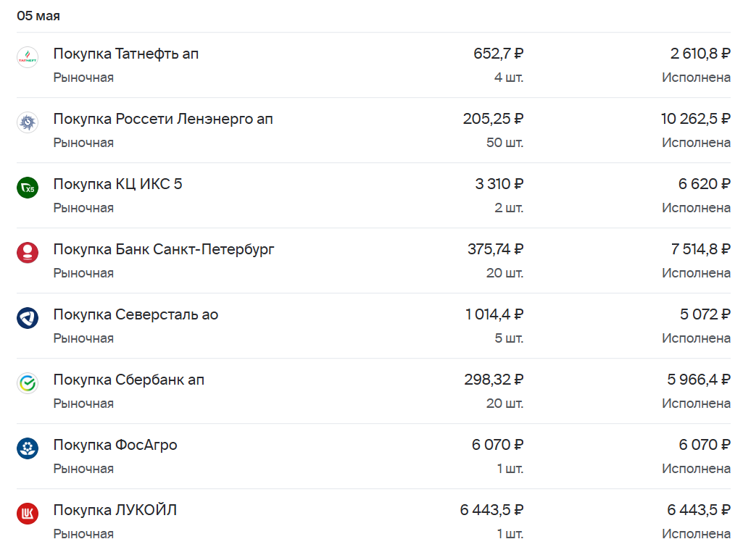Click the red LUKOIL logo icon
Screen dimensions: 743x560
tap(28, 514)
